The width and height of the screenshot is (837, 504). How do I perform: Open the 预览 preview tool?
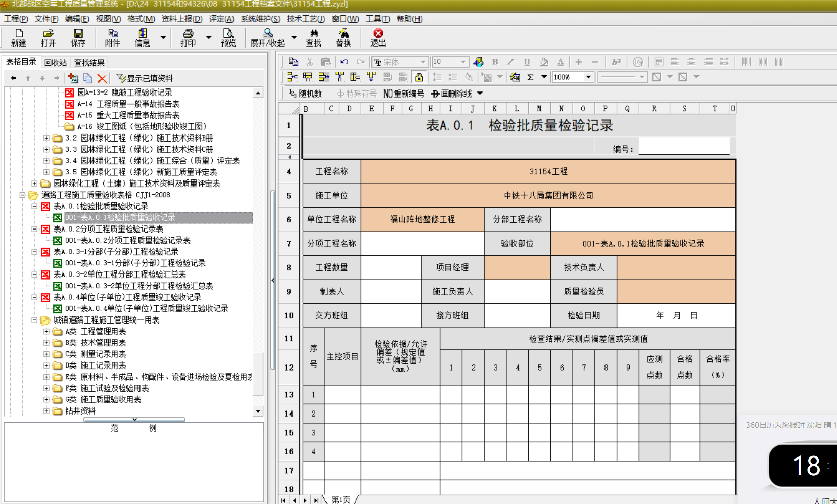click(x=228, y=37)
